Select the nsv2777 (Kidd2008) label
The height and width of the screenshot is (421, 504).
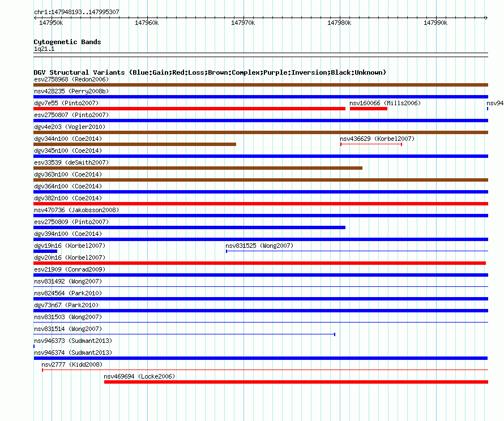72,364
